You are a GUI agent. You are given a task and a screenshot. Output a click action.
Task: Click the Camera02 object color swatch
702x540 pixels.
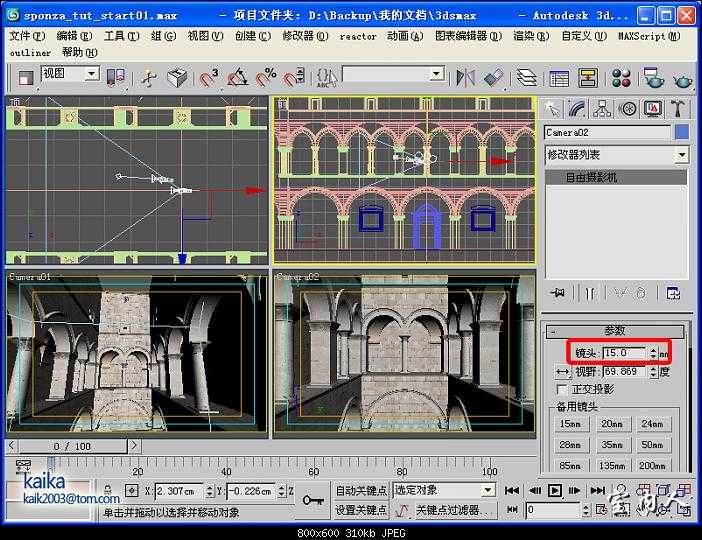click(682, 133)
